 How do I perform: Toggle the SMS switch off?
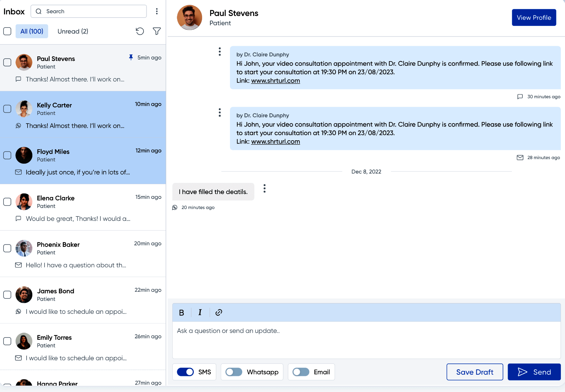tap(185, 372)
